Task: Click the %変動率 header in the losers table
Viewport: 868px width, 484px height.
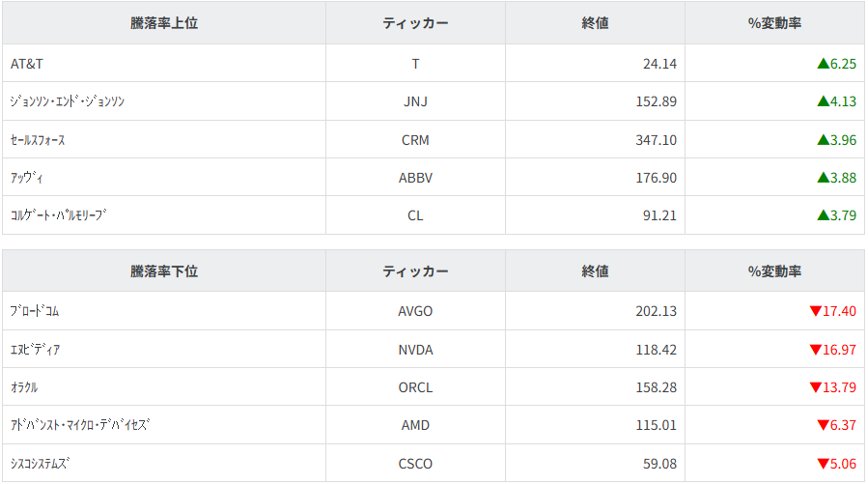Action: click(x=774, y=271)
